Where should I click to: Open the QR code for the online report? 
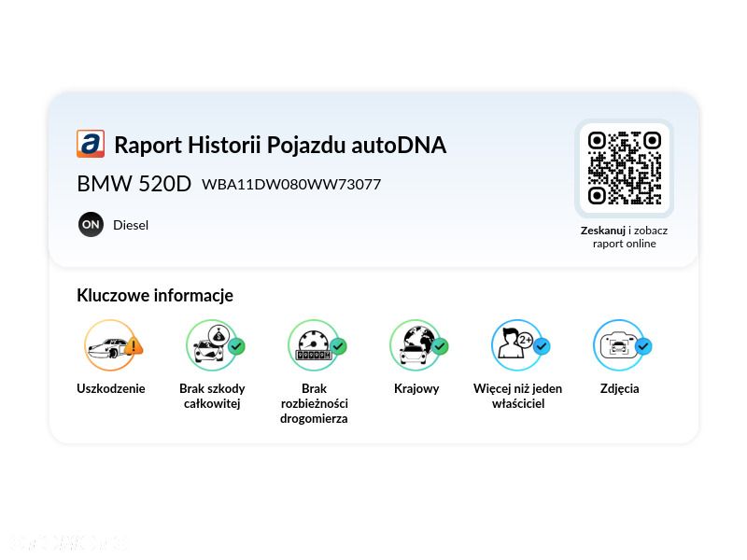[624, 168]
